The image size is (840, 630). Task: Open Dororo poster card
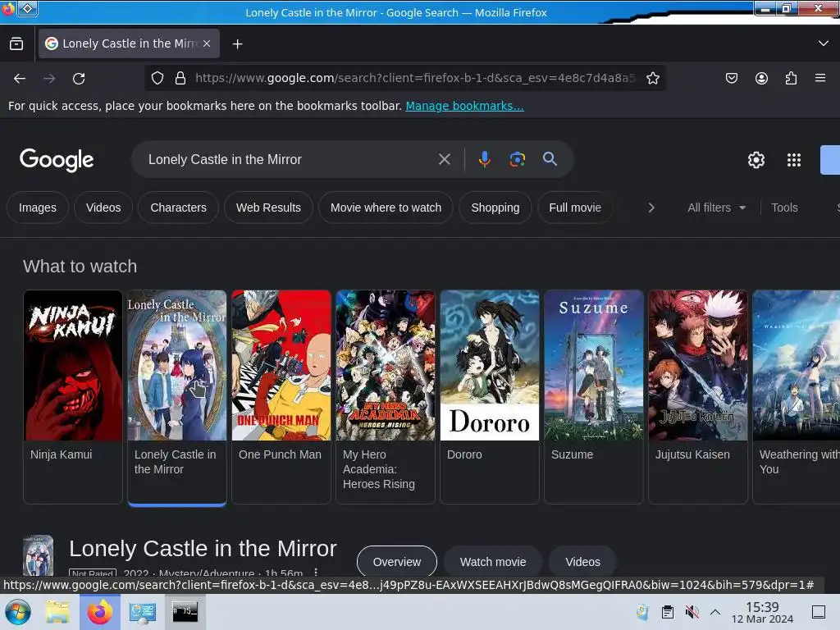[x=489, y=396]
